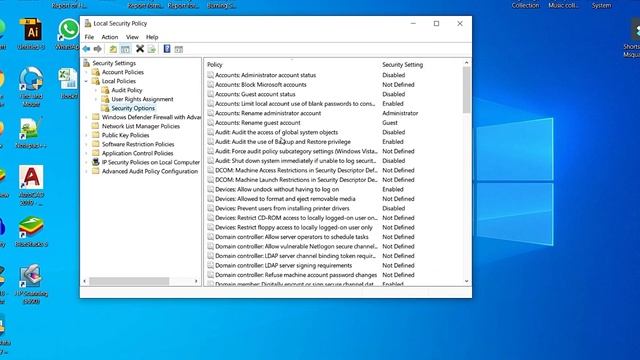640x360 pixels.
Task: Click the policy list vertical scrollbar thumb
Action: pyautogui.click(x=467, y=90)
